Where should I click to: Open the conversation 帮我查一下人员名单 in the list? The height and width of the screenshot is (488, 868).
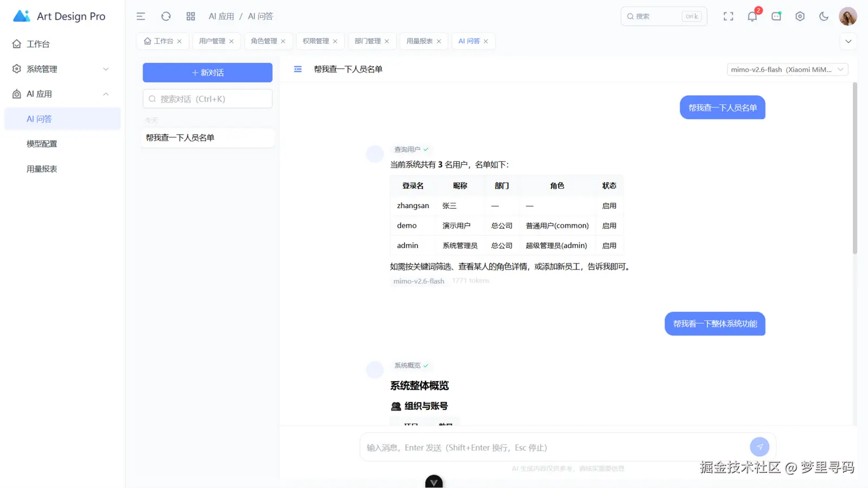(208, 138)
